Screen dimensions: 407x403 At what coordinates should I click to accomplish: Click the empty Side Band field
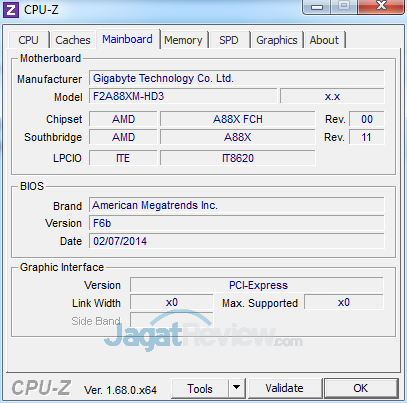tap(172, 320)
